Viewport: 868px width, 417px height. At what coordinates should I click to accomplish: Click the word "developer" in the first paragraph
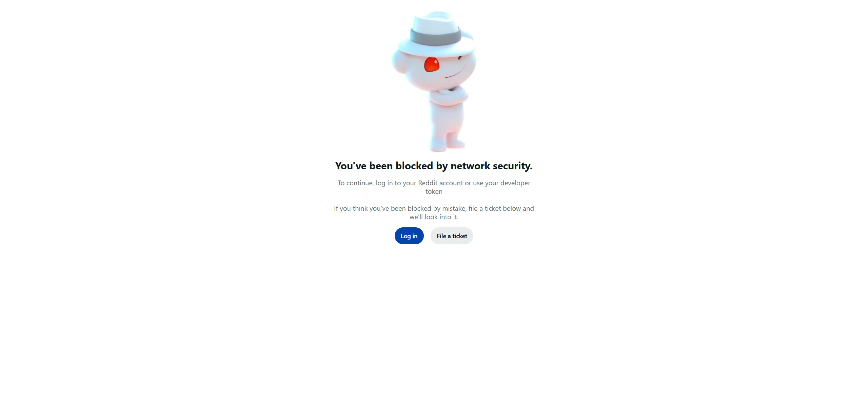coord(515,183)
